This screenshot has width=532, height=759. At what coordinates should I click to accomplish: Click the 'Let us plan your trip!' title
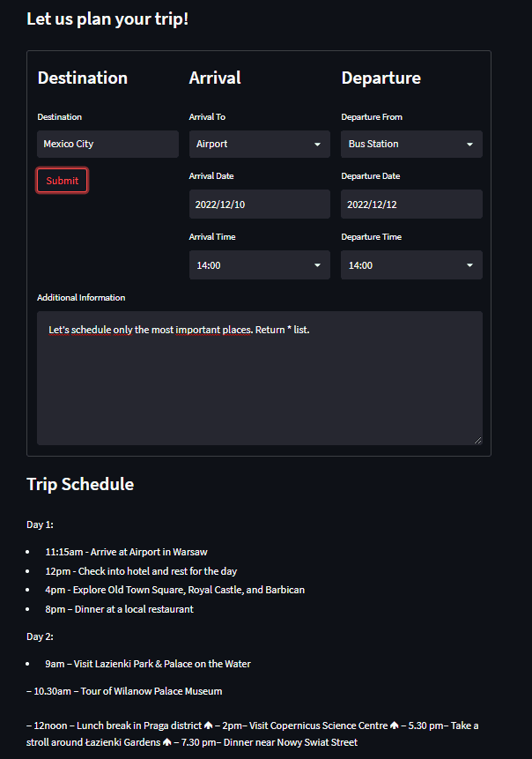pyautogui.click(x=107, y=19)
